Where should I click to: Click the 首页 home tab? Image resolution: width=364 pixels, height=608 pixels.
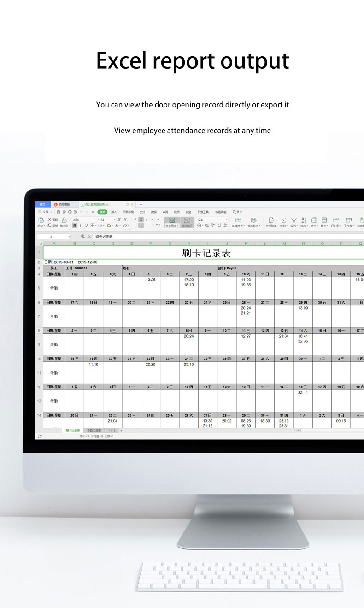(x=42, y=204)
